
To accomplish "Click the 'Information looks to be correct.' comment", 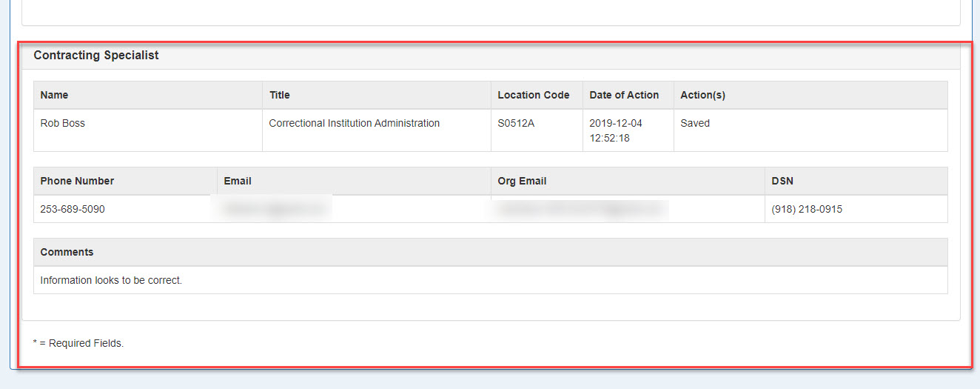I will (x=111, y=281).
